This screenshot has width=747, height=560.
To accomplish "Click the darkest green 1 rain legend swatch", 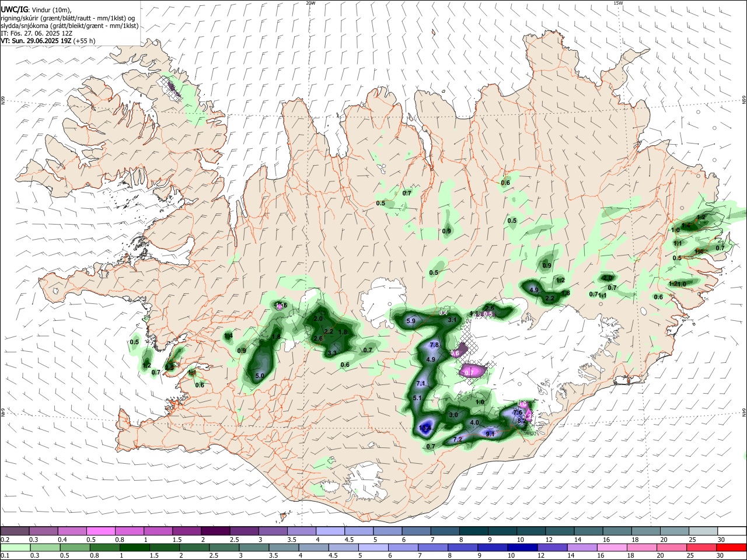I will click(134, 547).
